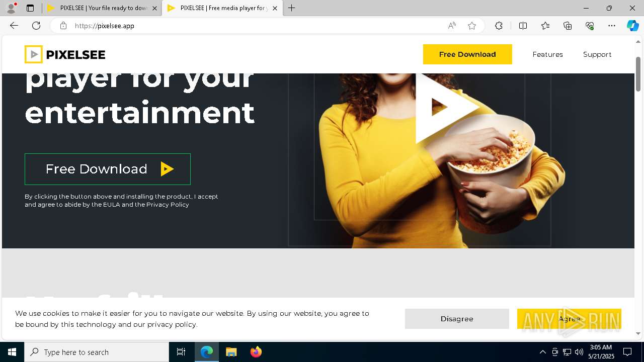This screenshot has width=644, height=362.
Task: Activate Read aloud icon in address bar
Action: click(452, 26)
